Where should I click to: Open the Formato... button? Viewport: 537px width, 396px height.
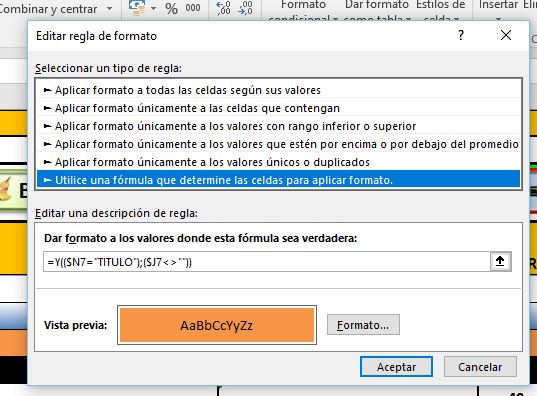click(x=363, y=325)
